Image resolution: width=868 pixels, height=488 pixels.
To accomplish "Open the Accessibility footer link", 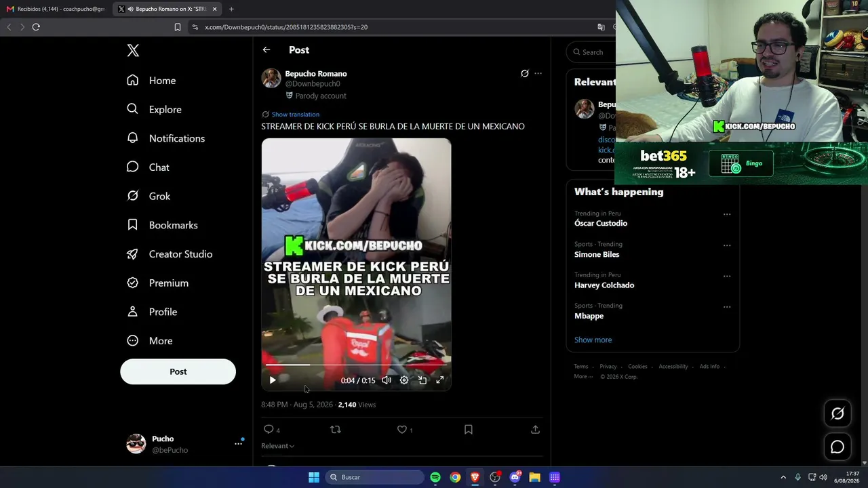I will point(673,367).
